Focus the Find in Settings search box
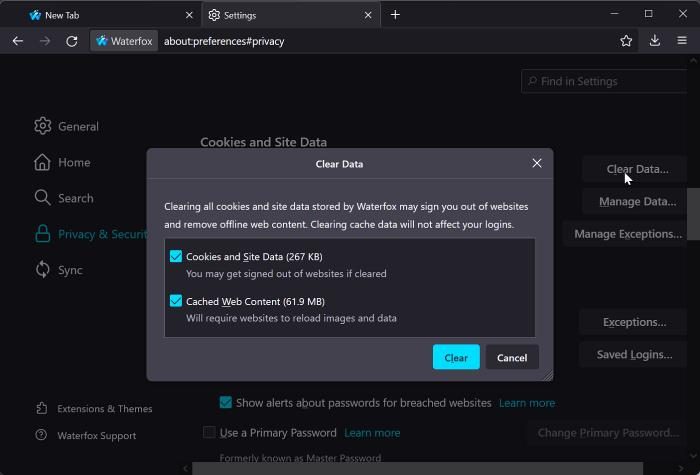Image resolution: width=700 pixels, height=475 pixels. tap(604, 81)
